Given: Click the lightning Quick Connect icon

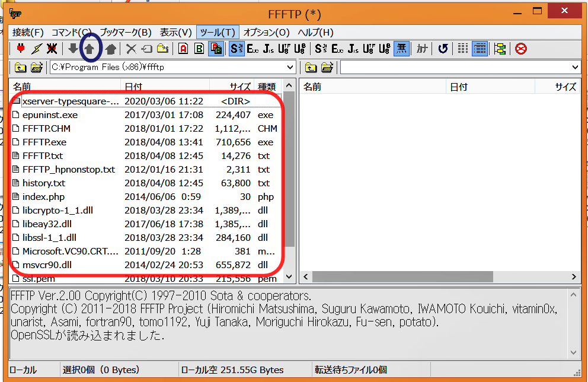Looking at the screenshot, I should (x=36, y=49).
